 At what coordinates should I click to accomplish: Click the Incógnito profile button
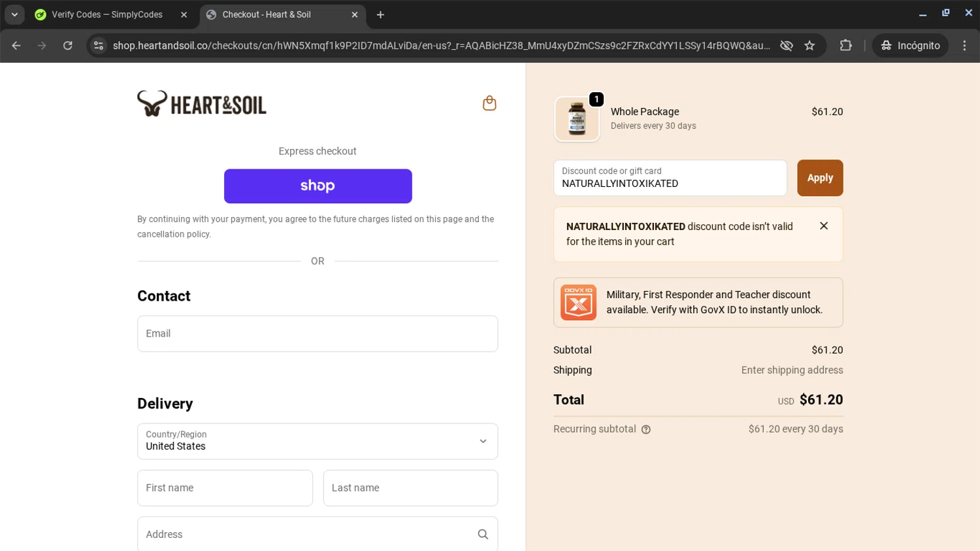click(910, 46)
